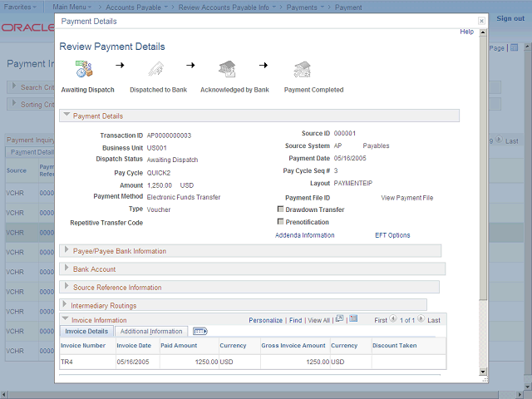Viewport: 532px width, 399px height.
Task: Open the Payments breadcrumb menu
Action: click(x=305, y=7)
